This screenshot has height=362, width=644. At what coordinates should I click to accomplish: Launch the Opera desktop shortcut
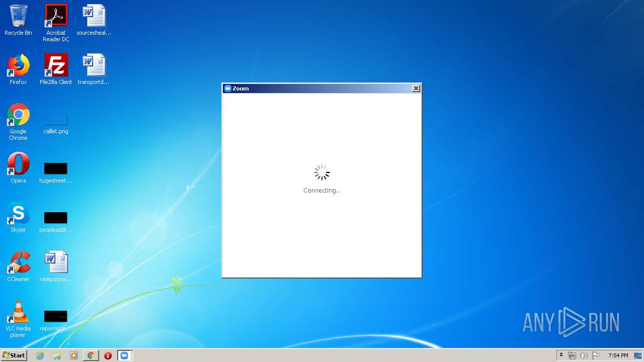(18, 168)
